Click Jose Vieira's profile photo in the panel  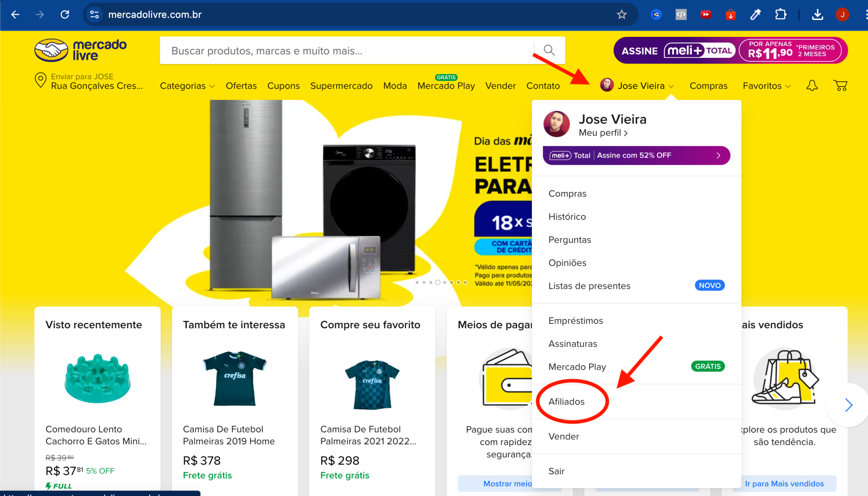click(556, 124)
